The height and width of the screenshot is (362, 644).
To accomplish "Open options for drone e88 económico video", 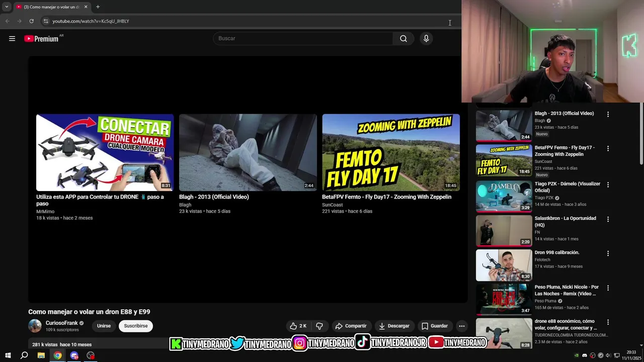I will click(x=608, y=322).
